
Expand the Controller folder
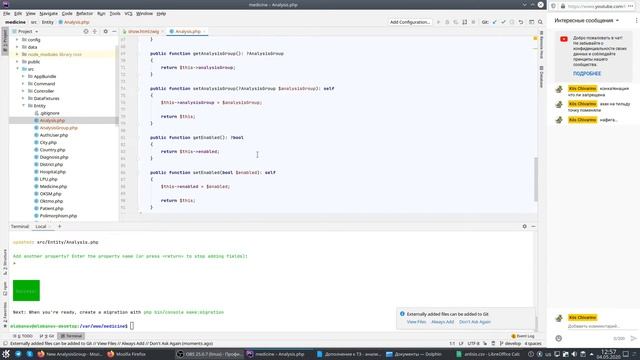23,91
